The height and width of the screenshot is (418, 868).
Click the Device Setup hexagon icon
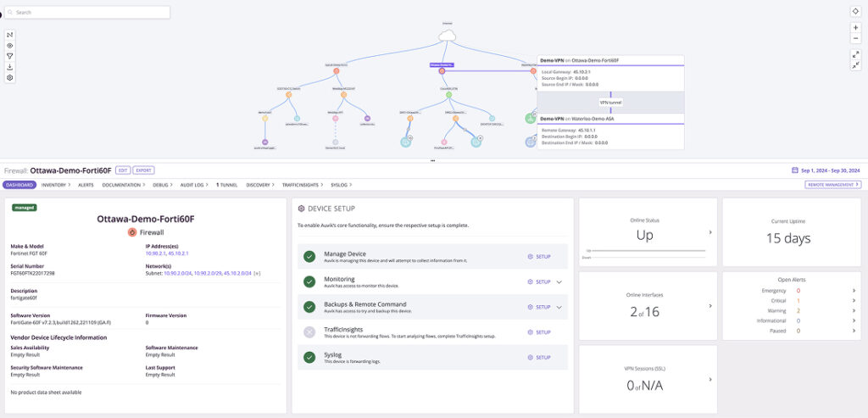pyautogui.click(x=301, y=209)
